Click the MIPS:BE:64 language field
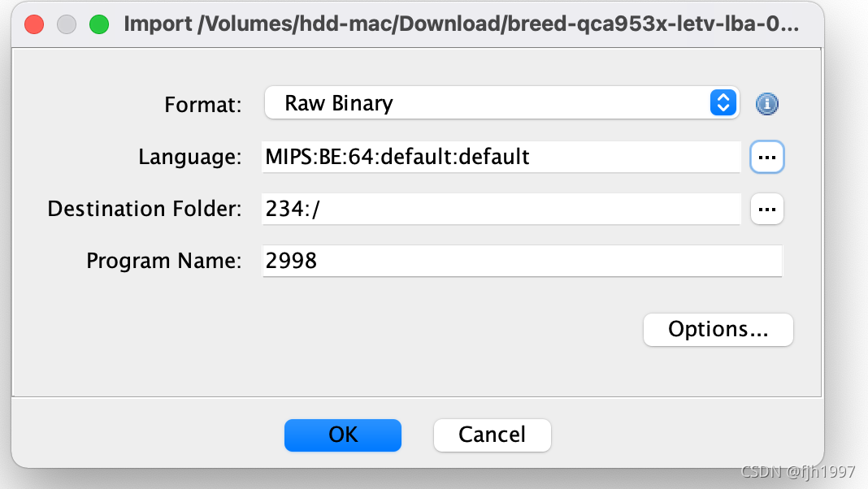868x489 pixels. [501, 157]
